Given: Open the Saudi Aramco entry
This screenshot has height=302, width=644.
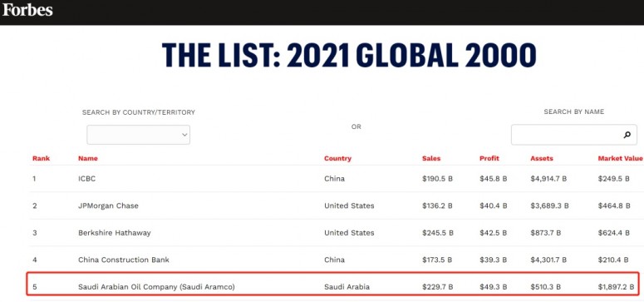Looking at the screenshot, I should (156, 287).
